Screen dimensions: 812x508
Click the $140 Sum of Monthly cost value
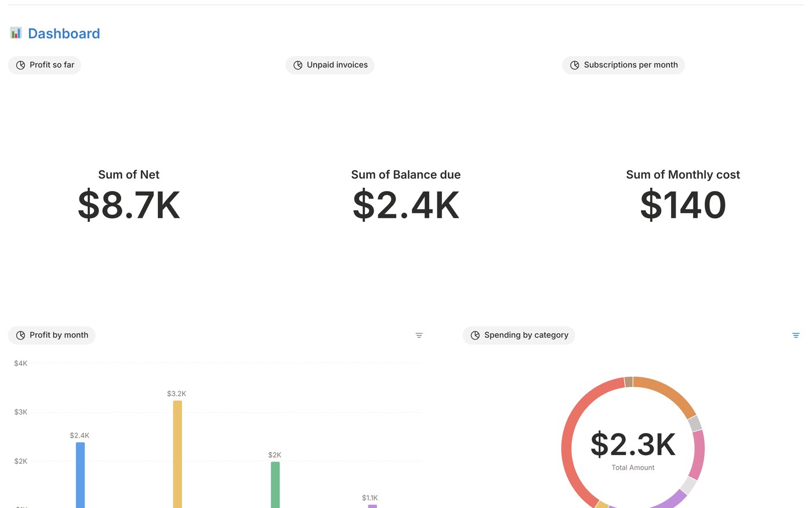[683, 205]
